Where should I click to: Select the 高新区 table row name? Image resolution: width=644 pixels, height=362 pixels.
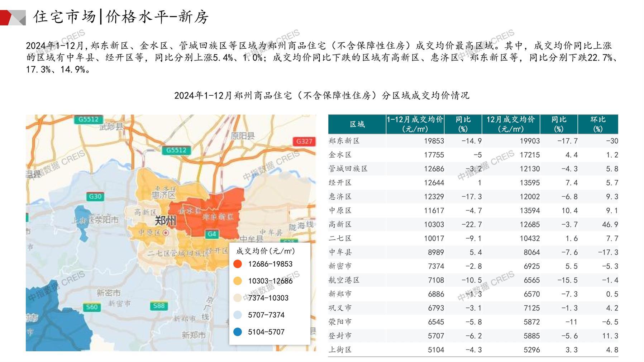(340, 224)
